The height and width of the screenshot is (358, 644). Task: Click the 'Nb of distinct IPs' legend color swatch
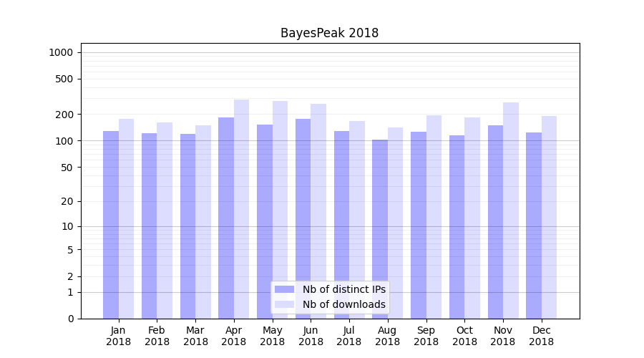pyautogui.click(x=285, y=289)
